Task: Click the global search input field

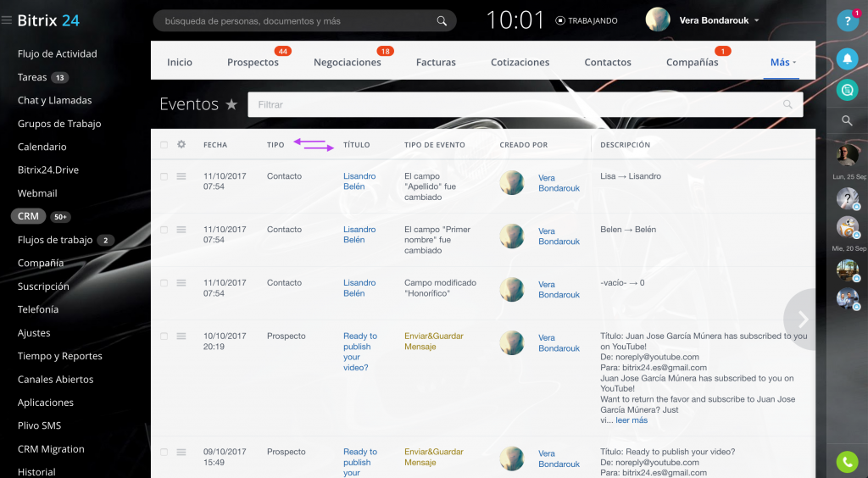Action: [304, 21]
